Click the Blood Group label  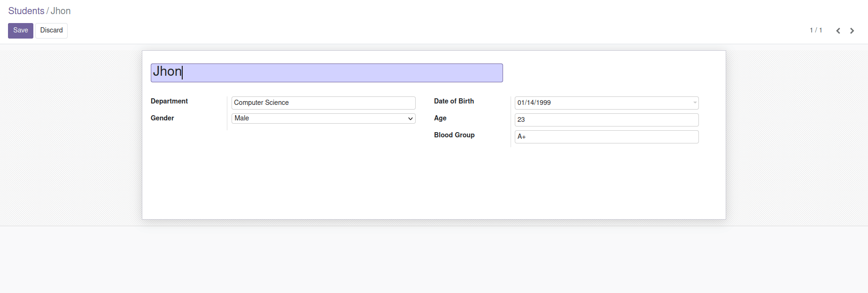[454, 135]
